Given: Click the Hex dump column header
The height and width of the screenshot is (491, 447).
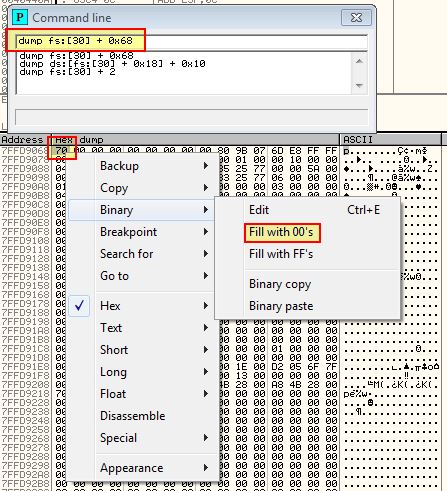Looking at the screenshot, I should click(x=195, y=140).
